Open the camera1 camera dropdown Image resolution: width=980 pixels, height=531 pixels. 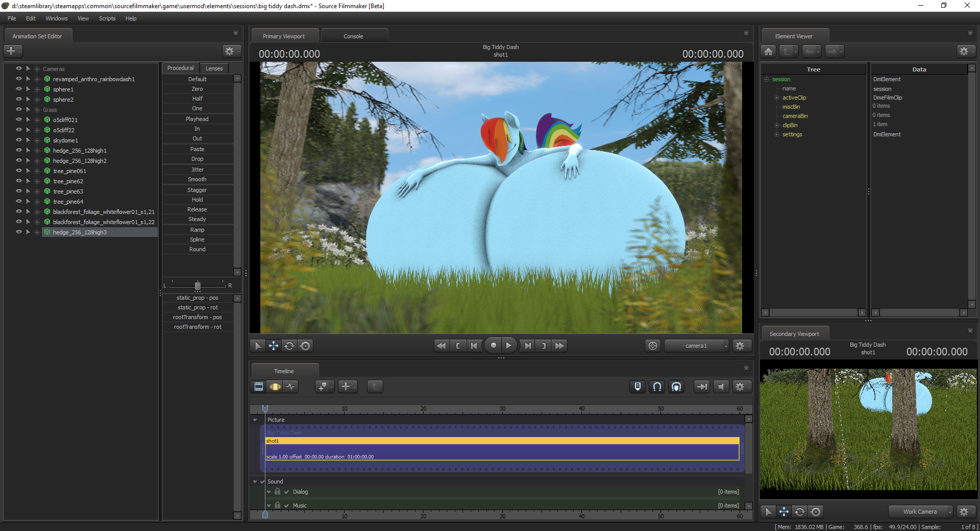tap(697, 346)
